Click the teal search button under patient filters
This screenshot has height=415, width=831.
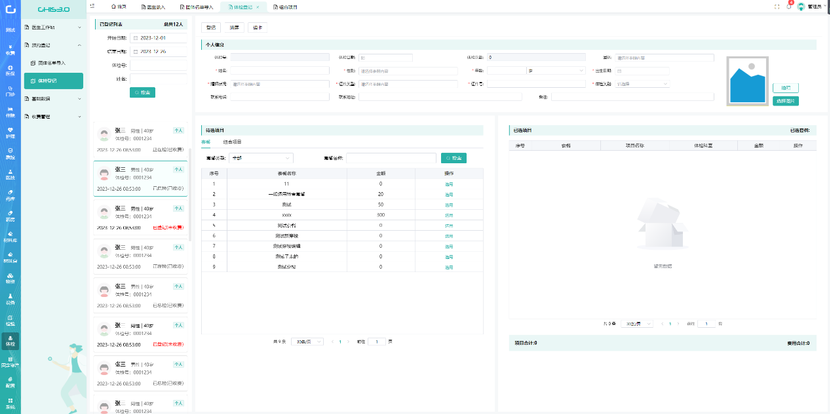click(142, 92)
